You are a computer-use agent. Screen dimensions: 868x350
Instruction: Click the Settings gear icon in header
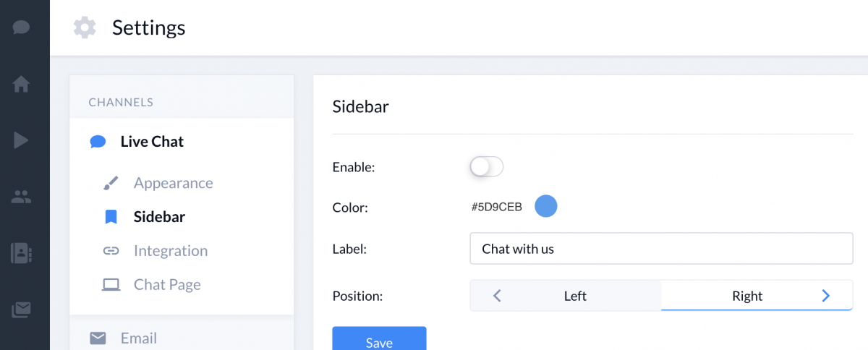85,28
